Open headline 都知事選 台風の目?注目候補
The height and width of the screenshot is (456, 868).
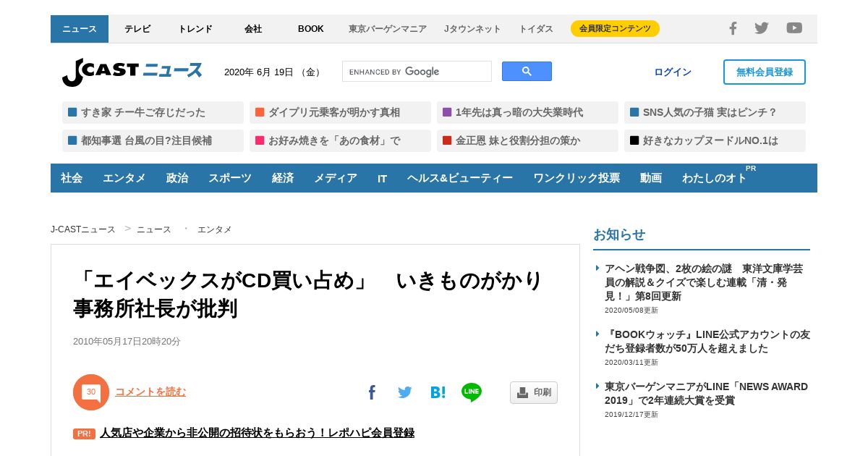pyautogui.click(x=153, y=140)
